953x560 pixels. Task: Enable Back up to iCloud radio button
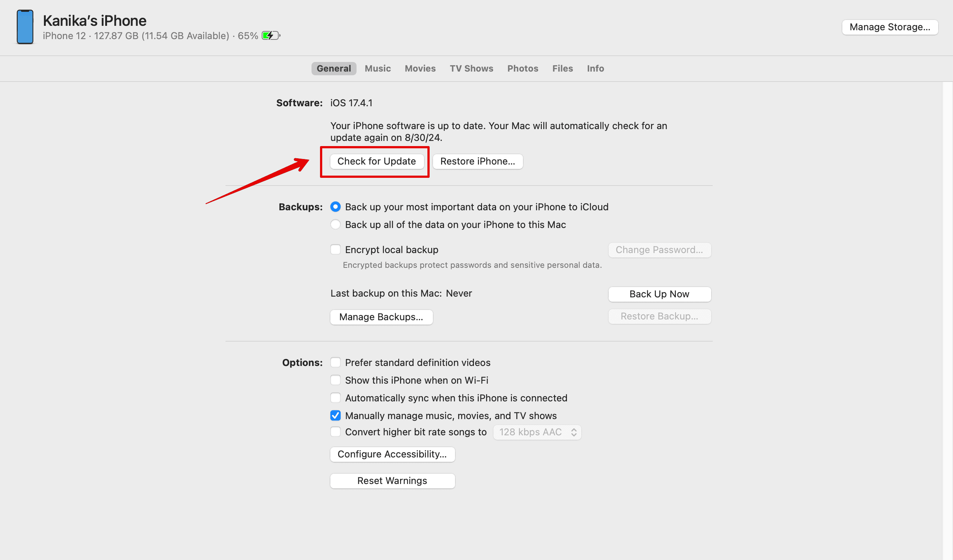tap(335, 207)
